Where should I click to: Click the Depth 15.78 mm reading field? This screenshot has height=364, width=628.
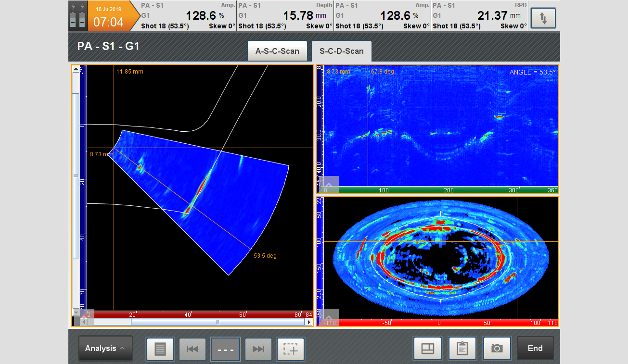coord(285,16)
